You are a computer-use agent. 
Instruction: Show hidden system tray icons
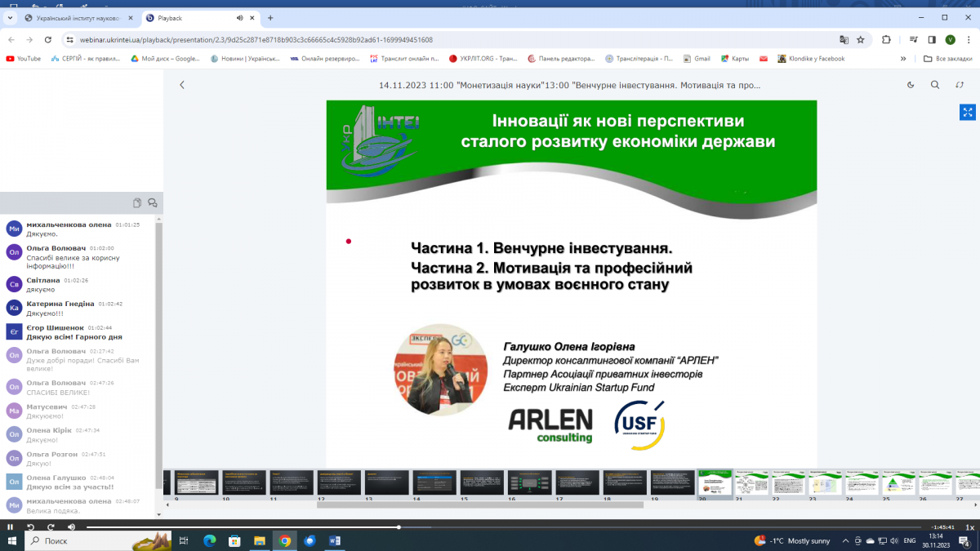(x=846, y=540)
